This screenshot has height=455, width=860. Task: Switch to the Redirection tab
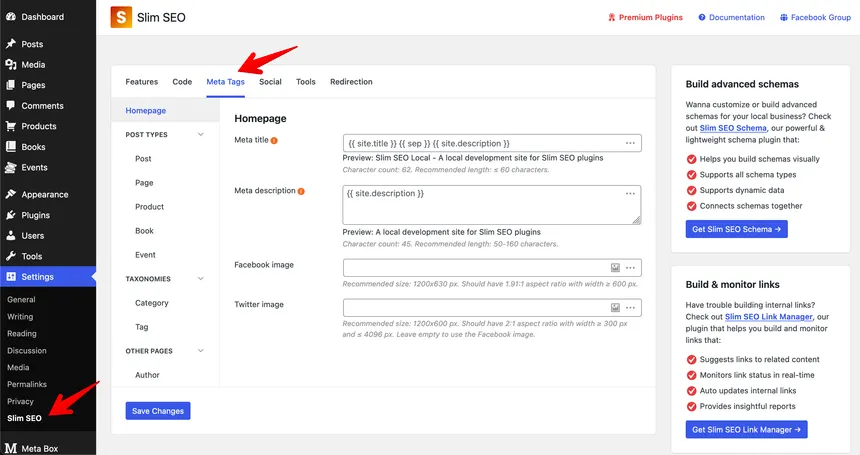point(351,82)
